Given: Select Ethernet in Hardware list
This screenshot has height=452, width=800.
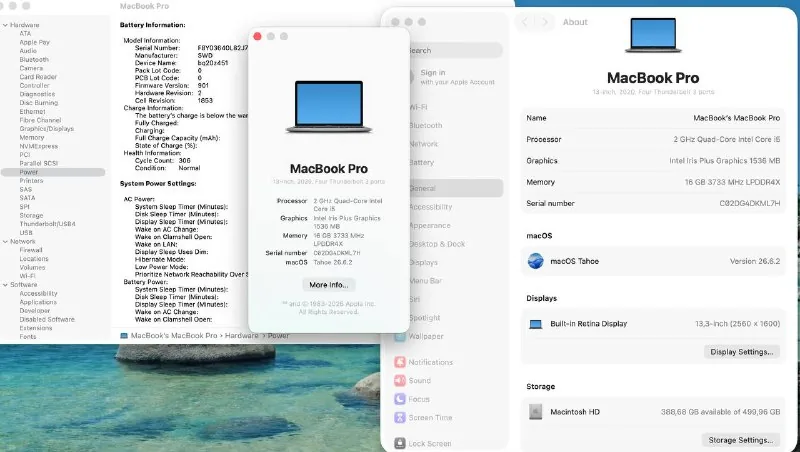Looking at the screenshot, I should [x=32, y=111].
